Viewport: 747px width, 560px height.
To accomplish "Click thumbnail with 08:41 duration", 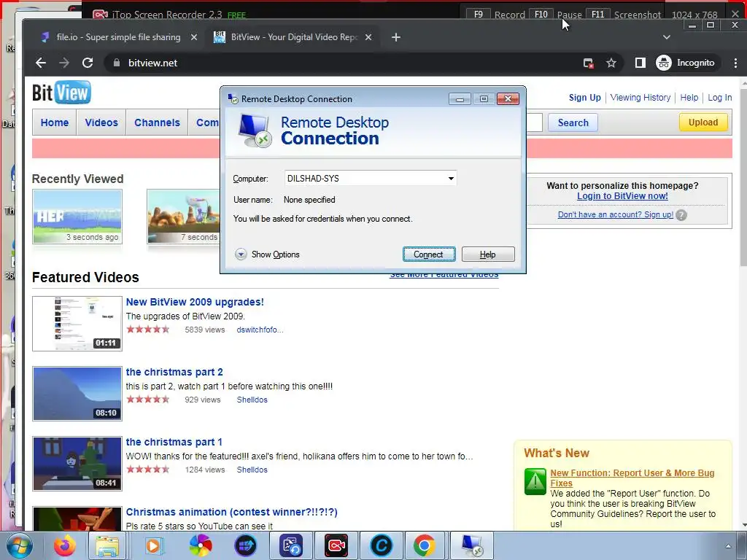I will pyautogui.click(x=77, y=463).
